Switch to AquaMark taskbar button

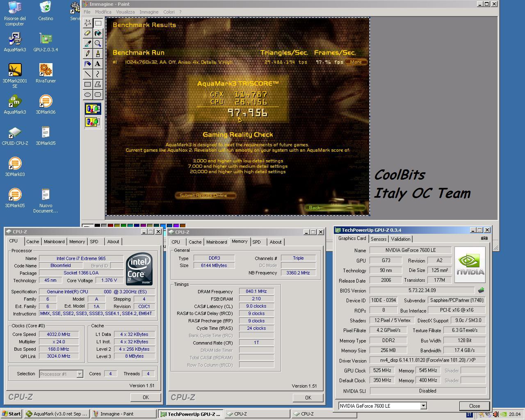pos(57,414)
